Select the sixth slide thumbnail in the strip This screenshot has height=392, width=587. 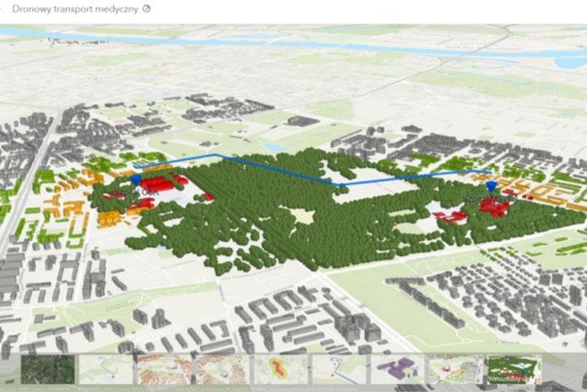click(x=338, y=369)
